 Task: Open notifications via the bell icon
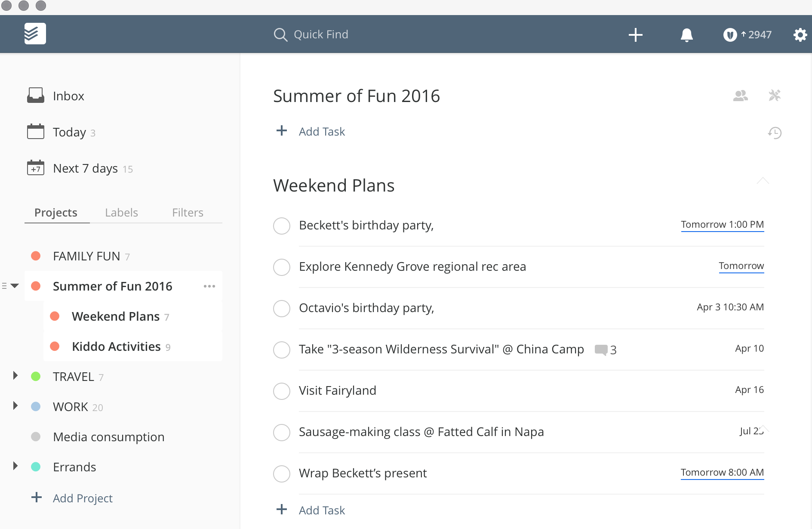coord(686,34)
